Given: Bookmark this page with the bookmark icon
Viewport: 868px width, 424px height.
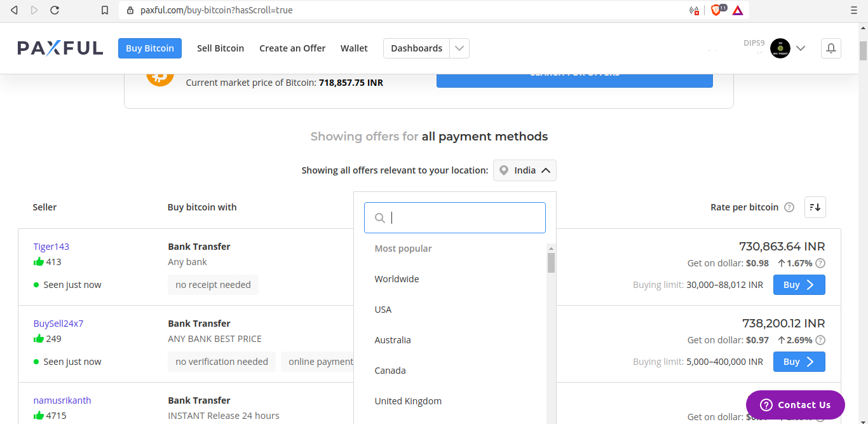Looking at the screenshot, I should click(x=105, y=10).
